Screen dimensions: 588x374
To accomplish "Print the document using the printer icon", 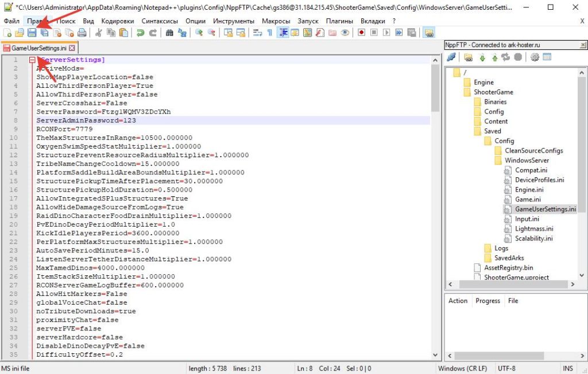I will click(x=82, y=33).
